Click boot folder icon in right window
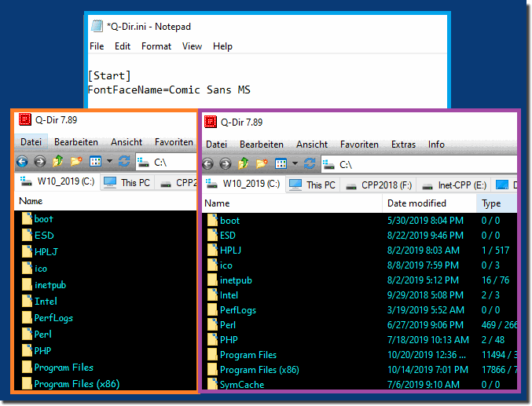 pos(212,220)
